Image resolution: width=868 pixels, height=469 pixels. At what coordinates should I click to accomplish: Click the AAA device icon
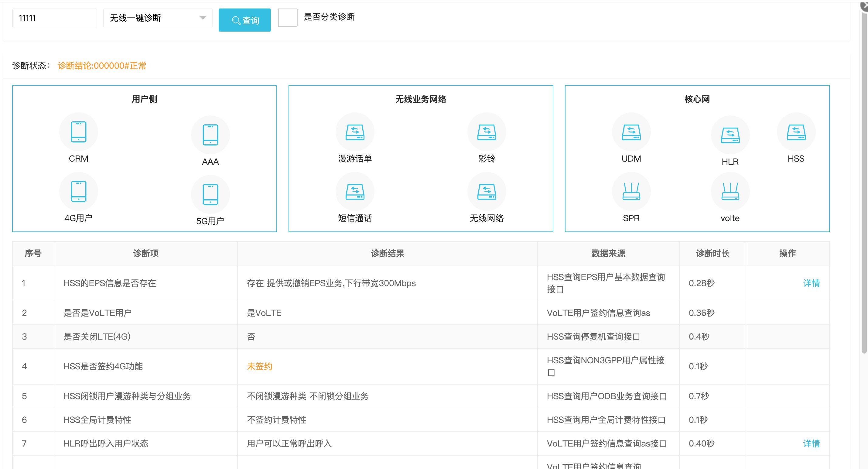click(210, 135)
